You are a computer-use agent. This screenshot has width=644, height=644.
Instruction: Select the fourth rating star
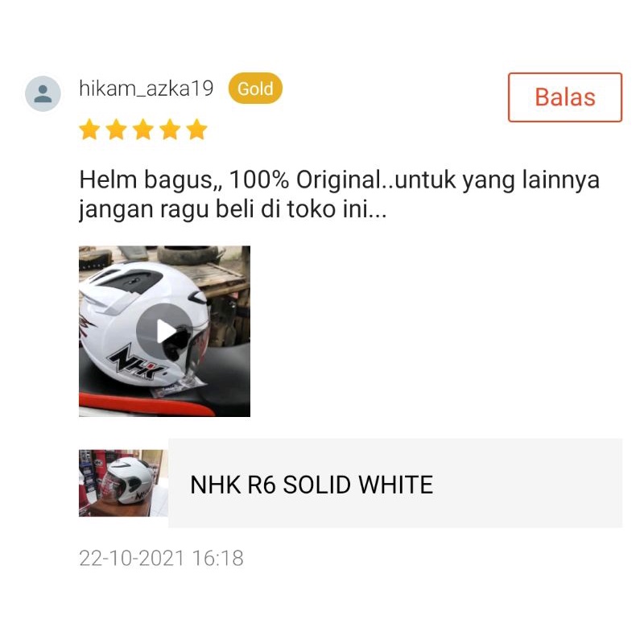click(x=170, y=130)
